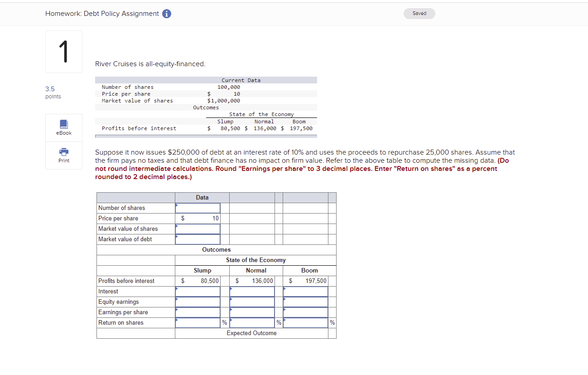Click Equity earnings cell under Boom
This screenshot has width=588, height=375.
(305, 302)
